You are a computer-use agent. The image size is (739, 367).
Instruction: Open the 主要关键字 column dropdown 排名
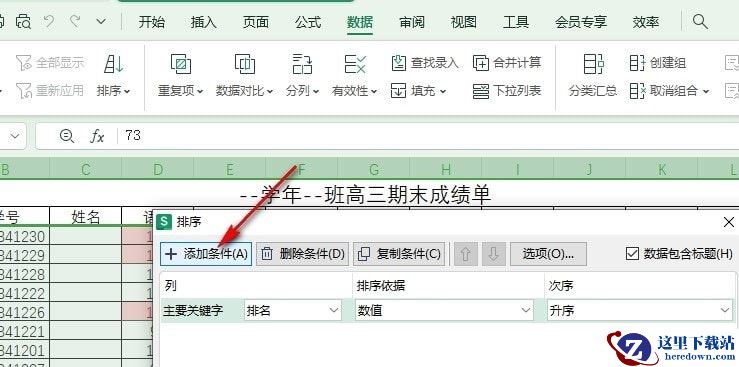click(x=293, y=310)
